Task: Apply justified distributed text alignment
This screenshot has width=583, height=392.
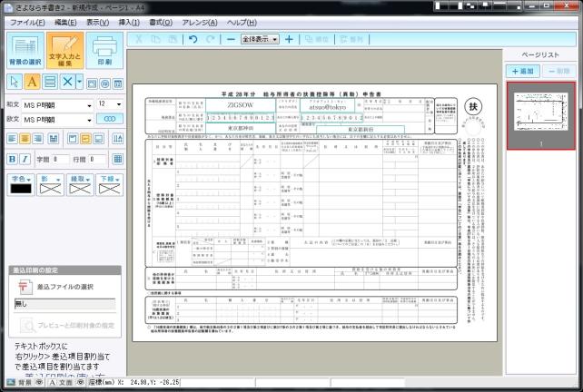Action: coord(54,139)
